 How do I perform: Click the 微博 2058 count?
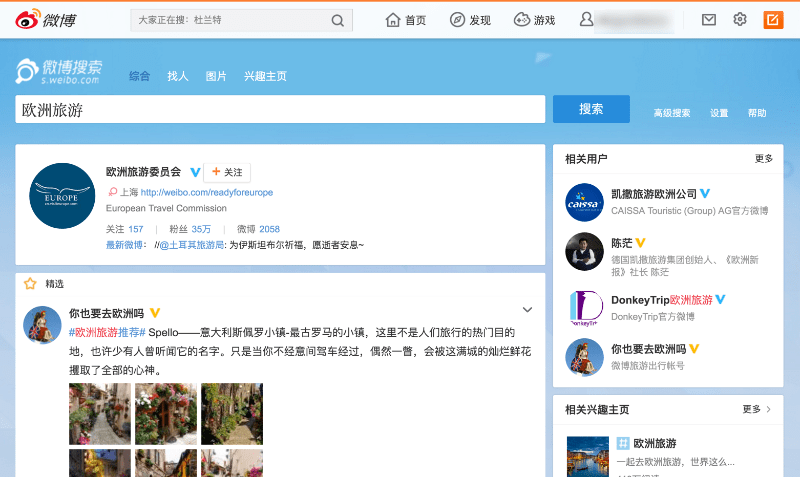(x=258, y=229)
